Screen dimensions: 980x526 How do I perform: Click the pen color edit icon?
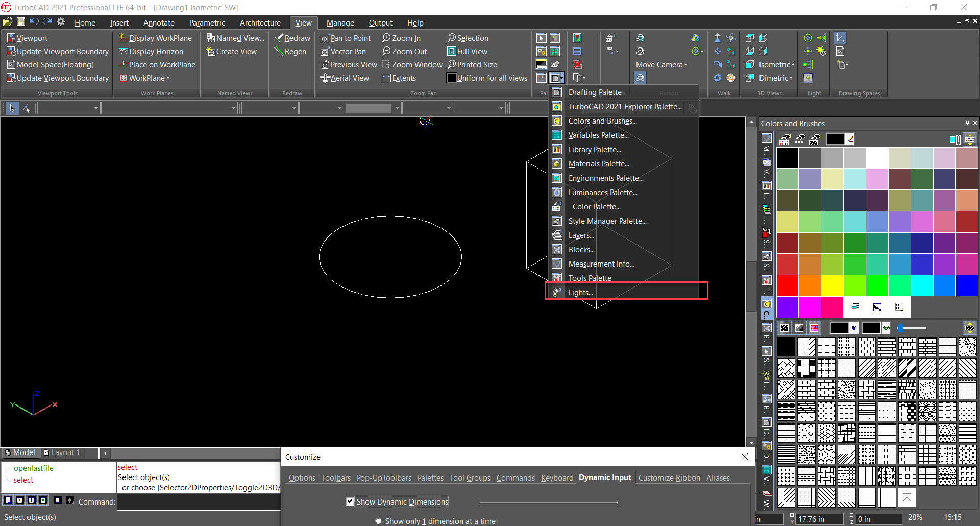pos(850,139)
